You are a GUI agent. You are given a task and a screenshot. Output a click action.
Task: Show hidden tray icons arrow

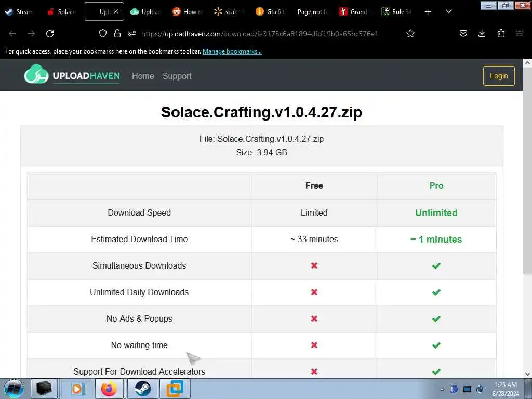[442, 390]
